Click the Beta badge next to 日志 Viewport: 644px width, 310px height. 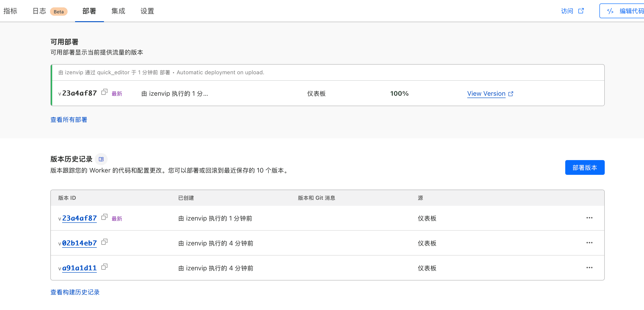tap(59, 12)
